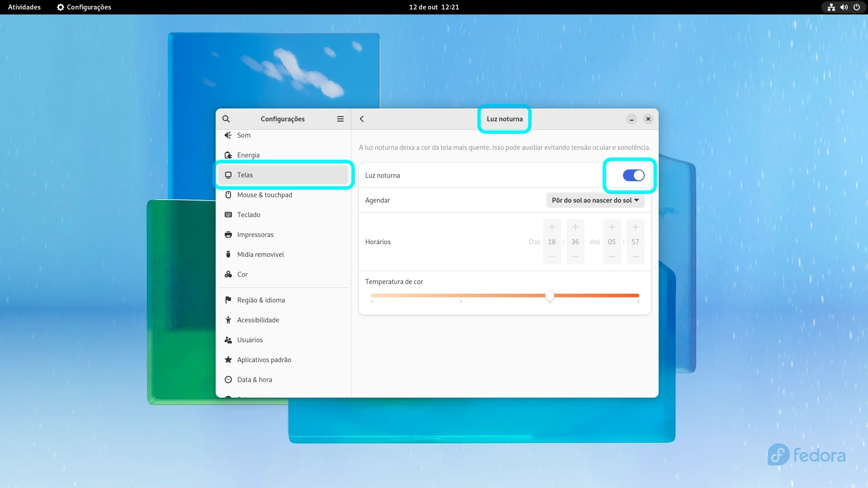Select Cor in the sidebar
Viewport: 868px width, 488px height.
(283, 274)
